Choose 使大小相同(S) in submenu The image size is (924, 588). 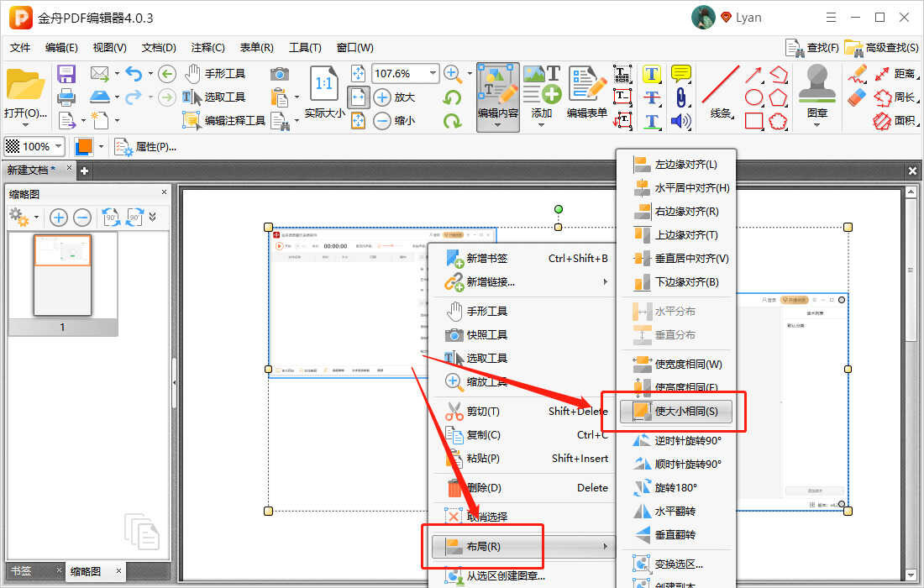(x=676, y=412)
